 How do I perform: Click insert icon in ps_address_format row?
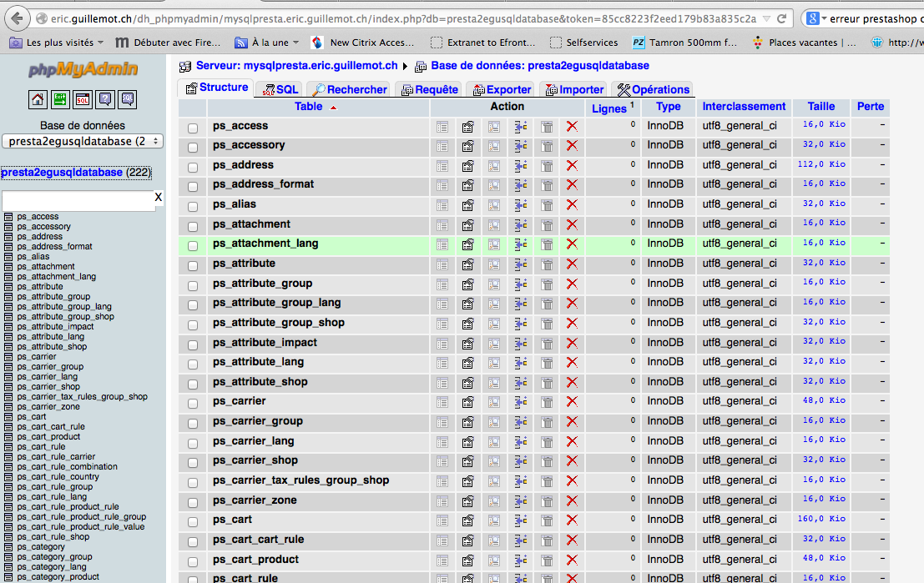[520, 185]
